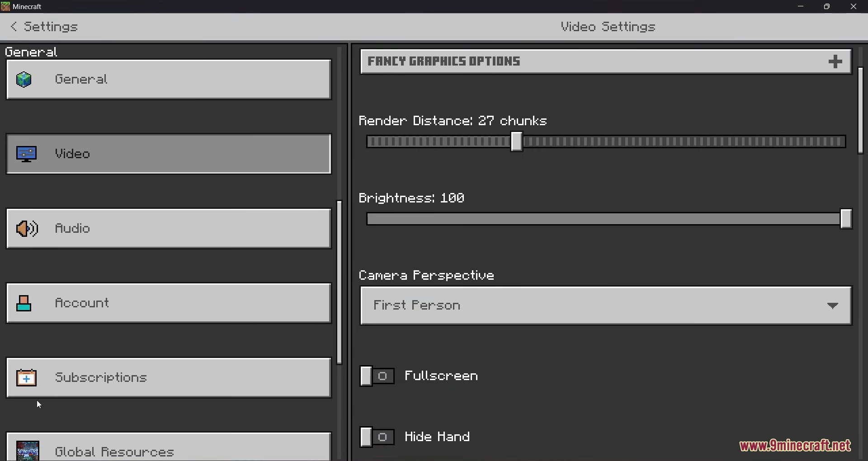Viewport: 868px width, 461px height.
Task: Turn on the Hide Hand toggle
Action: [377, 437]
